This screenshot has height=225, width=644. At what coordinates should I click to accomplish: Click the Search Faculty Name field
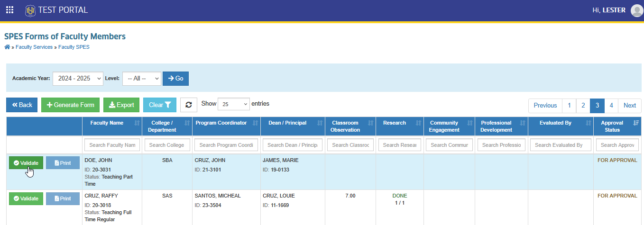112,145
